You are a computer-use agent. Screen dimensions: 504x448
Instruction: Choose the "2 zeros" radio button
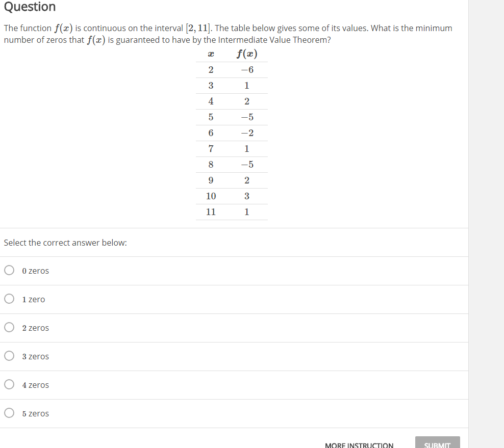pyautogui.click(x=9, y=328)
